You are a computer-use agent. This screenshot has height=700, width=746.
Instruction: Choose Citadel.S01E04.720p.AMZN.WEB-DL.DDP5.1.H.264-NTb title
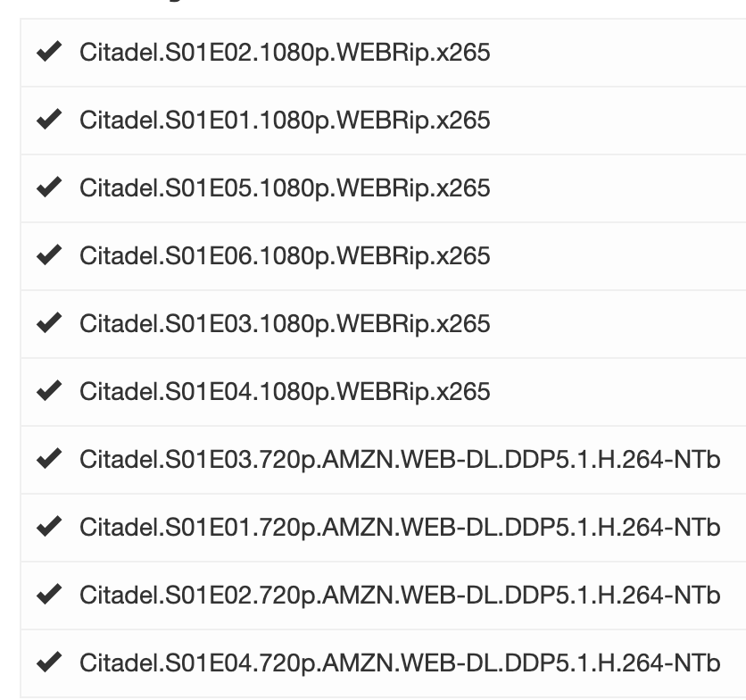click(x=400, y=663)
